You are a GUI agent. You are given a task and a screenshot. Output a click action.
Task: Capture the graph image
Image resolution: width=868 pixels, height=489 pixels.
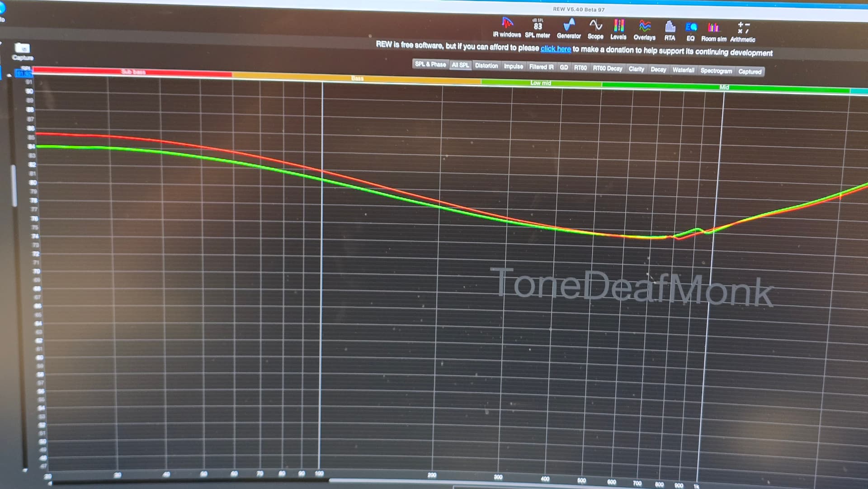click(23, 52)
